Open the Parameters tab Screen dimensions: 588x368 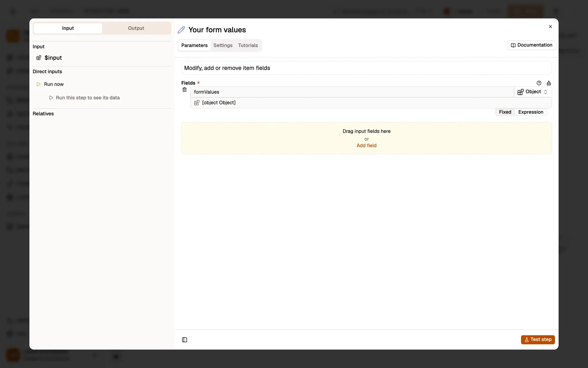tap(194, 45)
